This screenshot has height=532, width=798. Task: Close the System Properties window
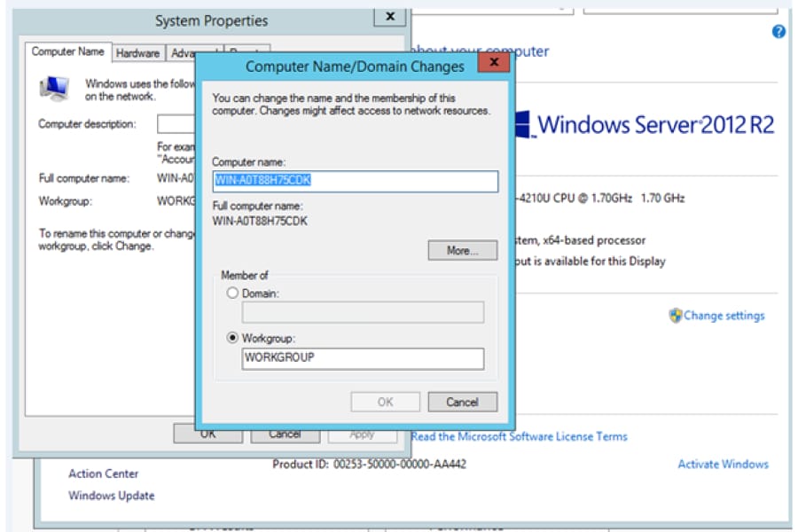point(390,17)
